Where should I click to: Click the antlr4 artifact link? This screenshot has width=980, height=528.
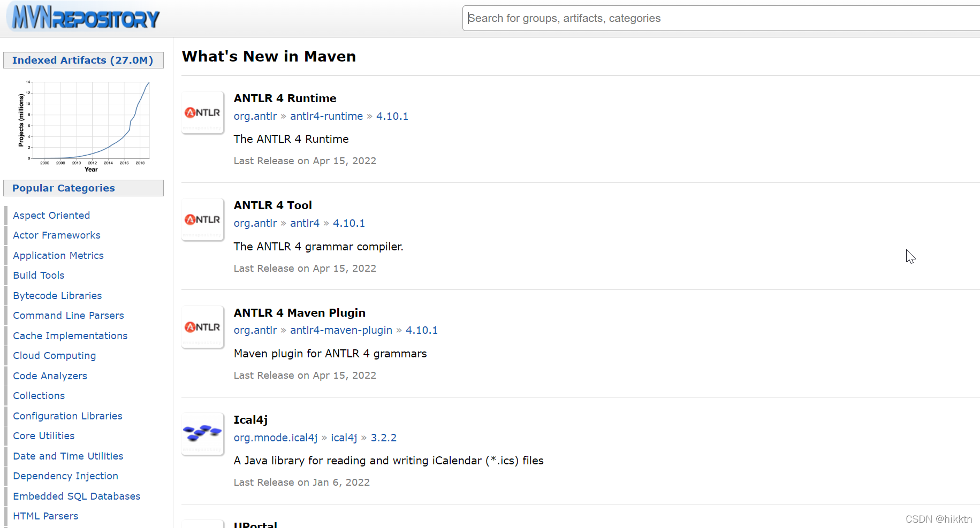[305, 223]
